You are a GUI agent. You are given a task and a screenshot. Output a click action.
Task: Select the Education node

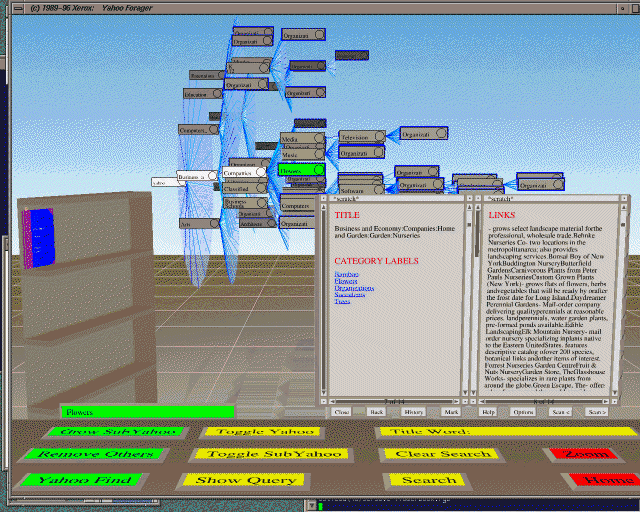(x=202, y=94)
